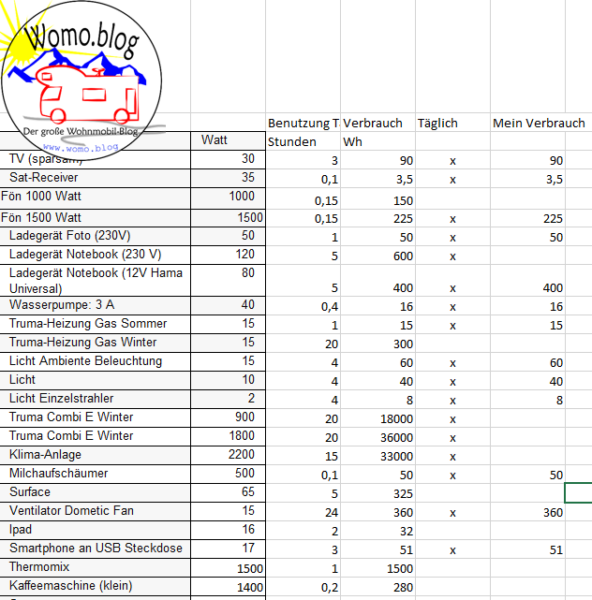This screenshot has height=600, width=592.
Task: Select the Milchaufschäumer label cell
Action: 95,474
